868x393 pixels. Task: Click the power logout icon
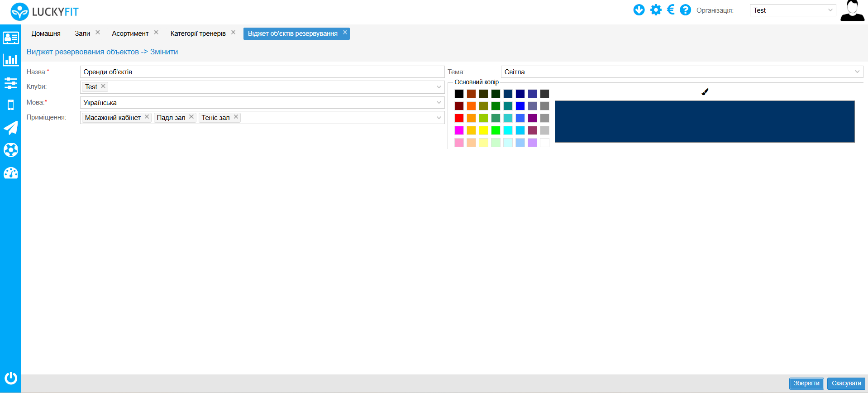[x=10, y=378]
